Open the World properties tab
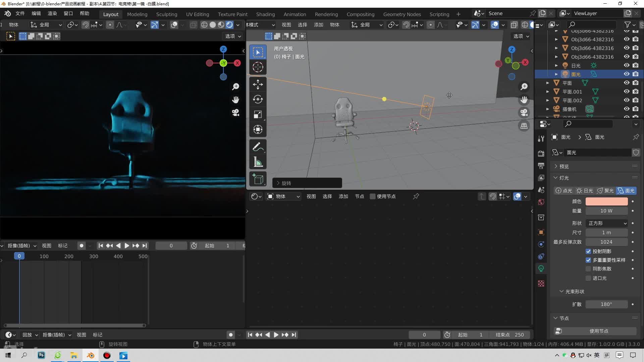The height and width of the screenshot is (362, 644). pos(541,202)
